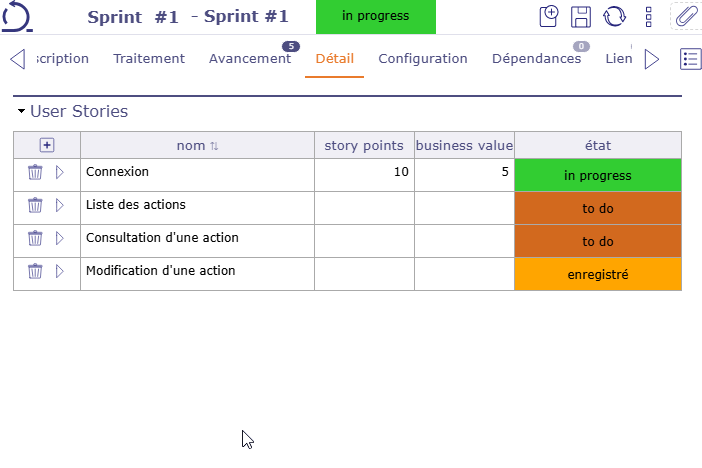Open the three-dots extra menu in header
Viewport: 702px width, 468px height.
coord(648,16)
